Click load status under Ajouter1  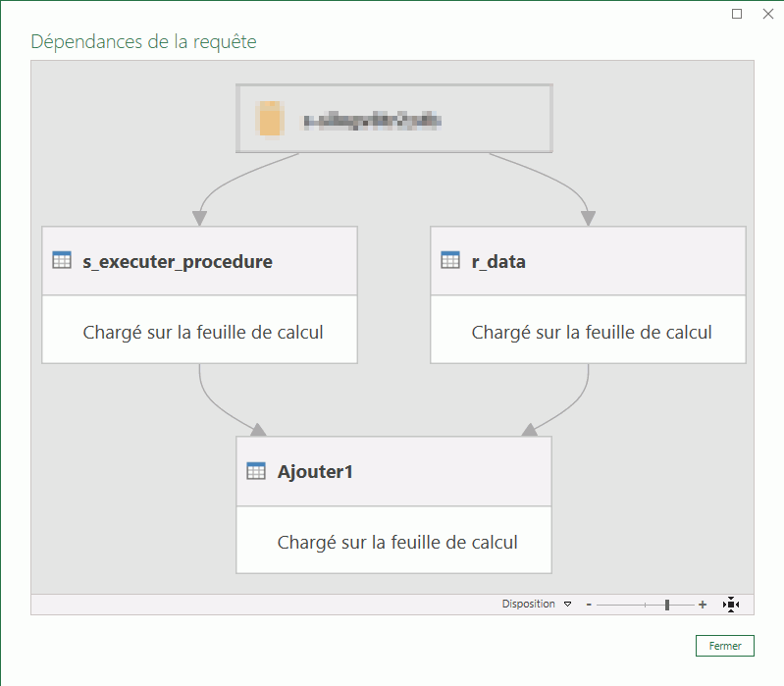click(397, 542)
